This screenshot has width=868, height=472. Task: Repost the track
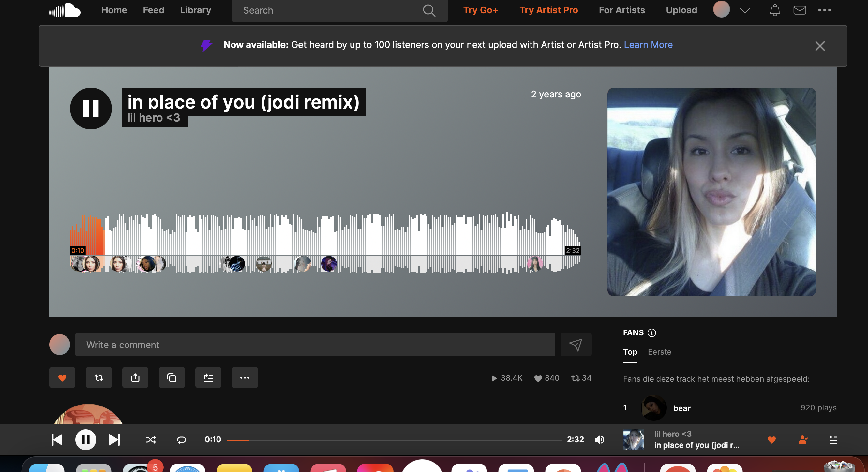pyautogui.click(x=98, y=378)
